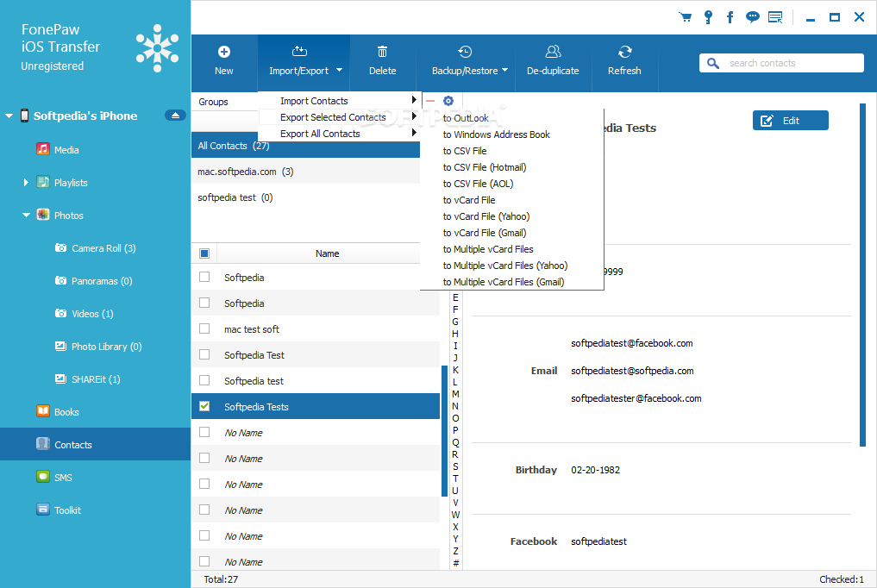The image size is (877, 588).
Task: Click the feedback chat bubble icon
Action: pos(753,16)
